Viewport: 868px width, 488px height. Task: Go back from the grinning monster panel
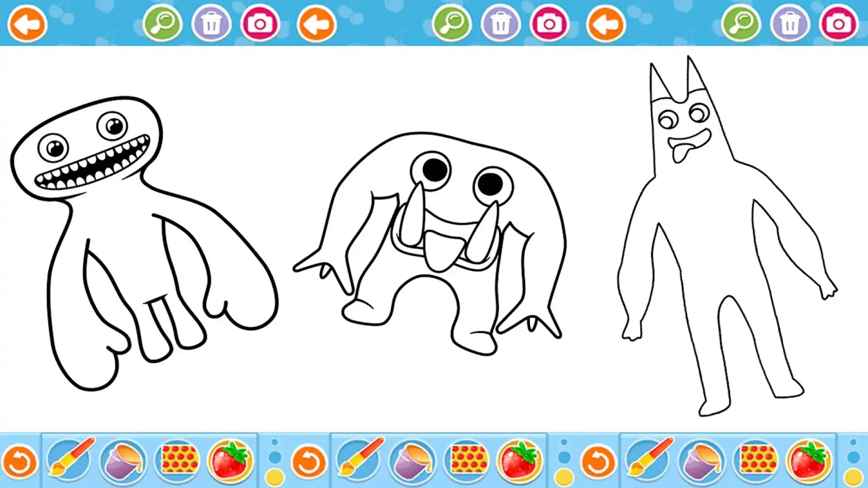[27, 24]
